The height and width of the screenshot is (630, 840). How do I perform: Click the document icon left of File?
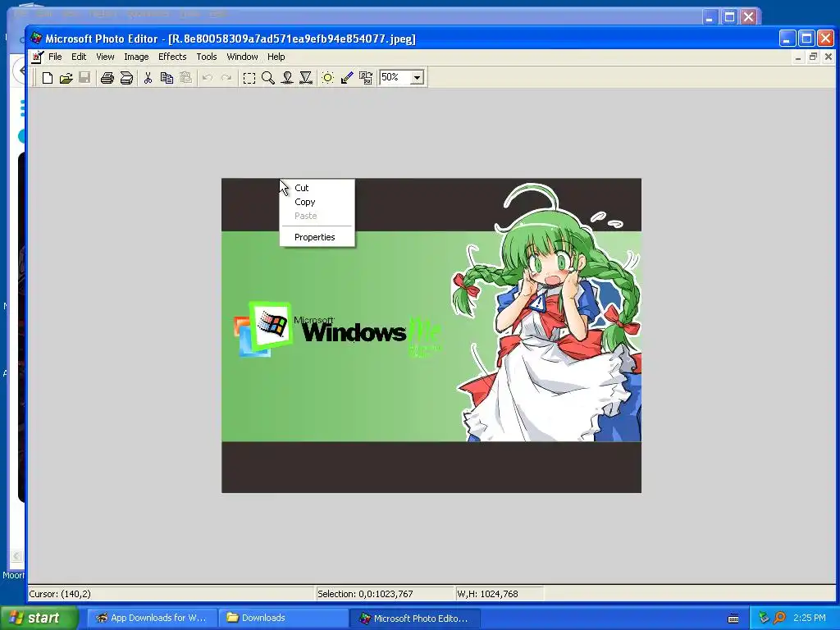pos(37,57)
